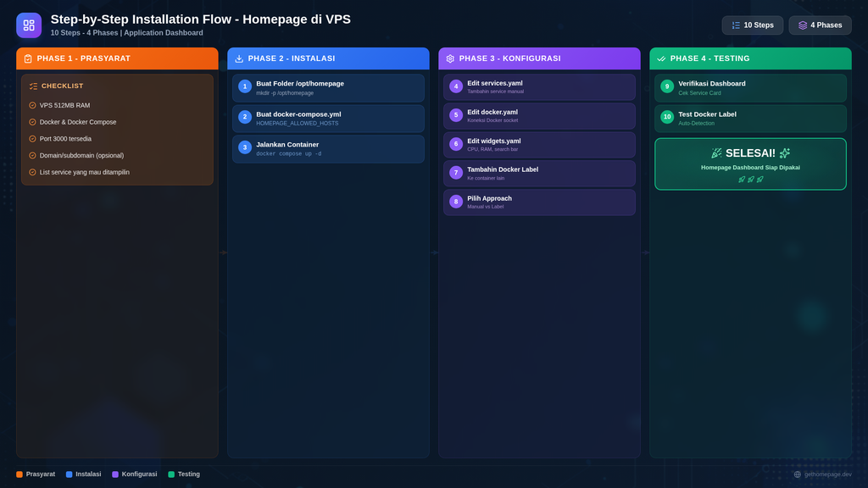Screen dimensions: 868x488
Task: Click the 4 Phases badge button
Action: click(x=820, y=25)
